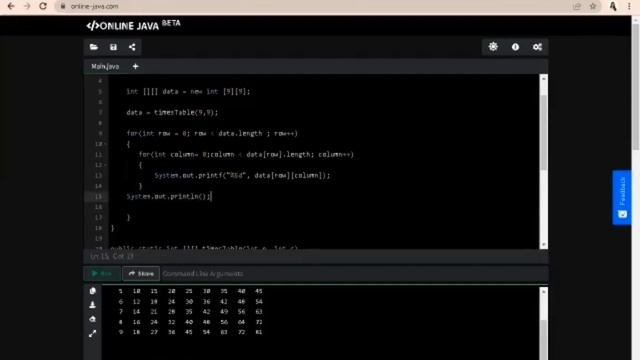Collapse code fold at line 12
The image size is (640, 360).
point(105,165)
